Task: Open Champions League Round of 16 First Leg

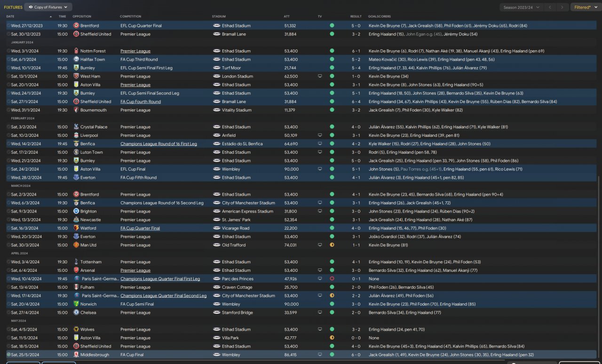Action: click(158, 144)
